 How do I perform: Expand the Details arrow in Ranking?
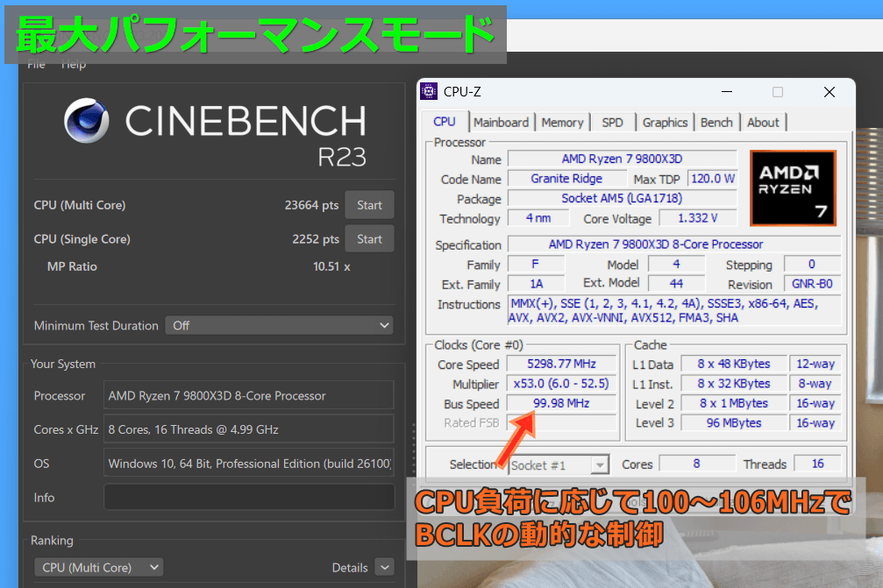(384, 567)
